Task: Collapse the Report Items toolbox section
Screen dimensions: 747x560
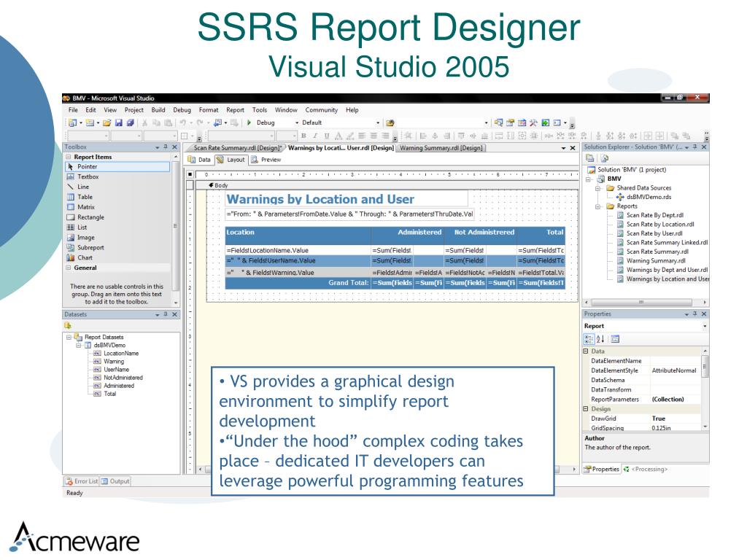Action: [69, 157]
